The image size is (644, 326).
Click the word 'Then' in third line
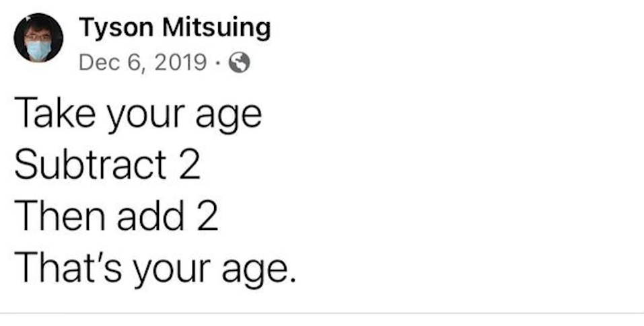pos(57,216)
